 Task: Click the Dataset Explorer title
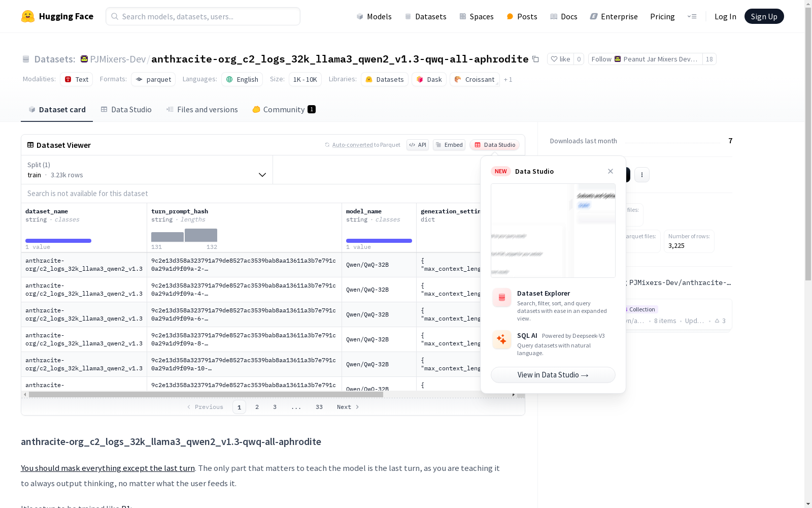point(544,293)
